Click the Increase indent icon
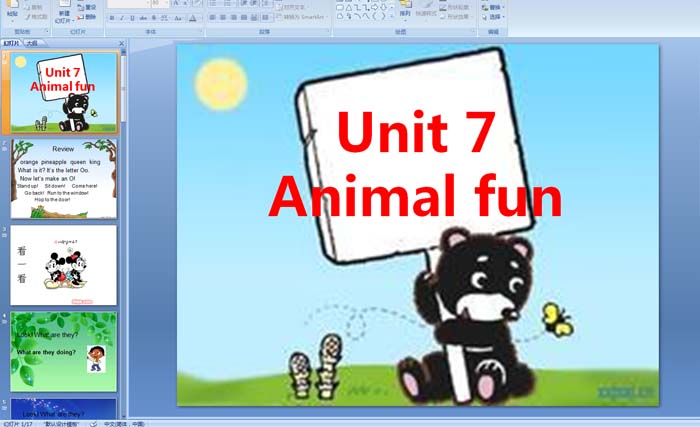 coord(254,3)
